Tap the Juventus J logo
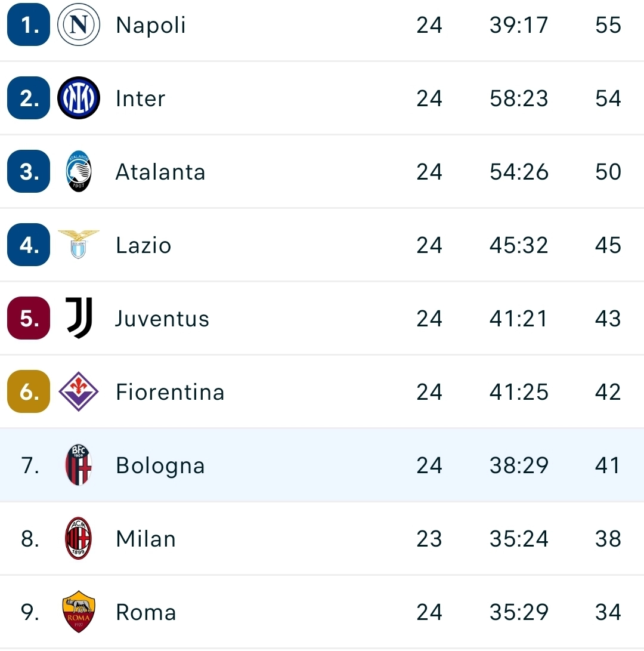Viewport: 644px width, 651px height. pyautogui.click(x=79, y=318)
